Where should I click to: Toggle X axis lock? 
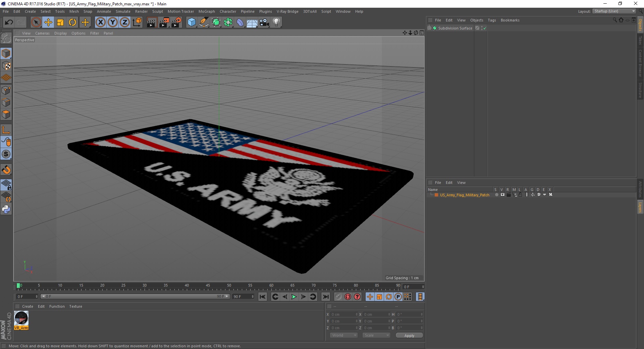pyautogui.click(x=101, y=22)
